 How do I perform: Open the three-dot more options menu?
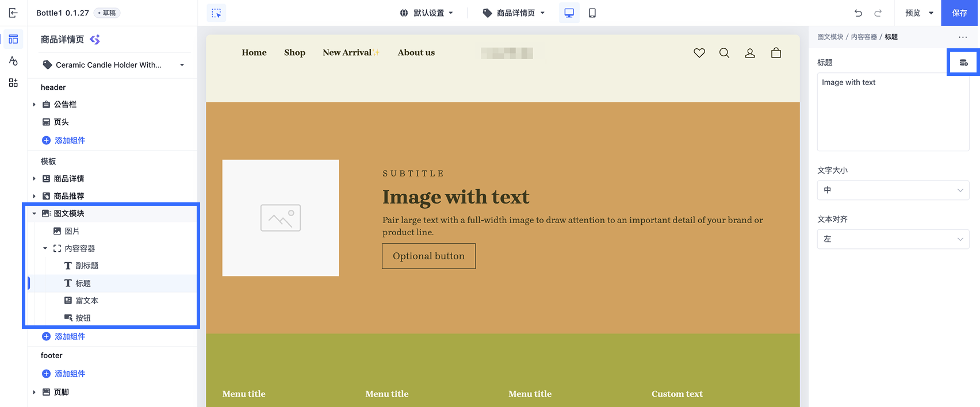(x=963, y=37)
